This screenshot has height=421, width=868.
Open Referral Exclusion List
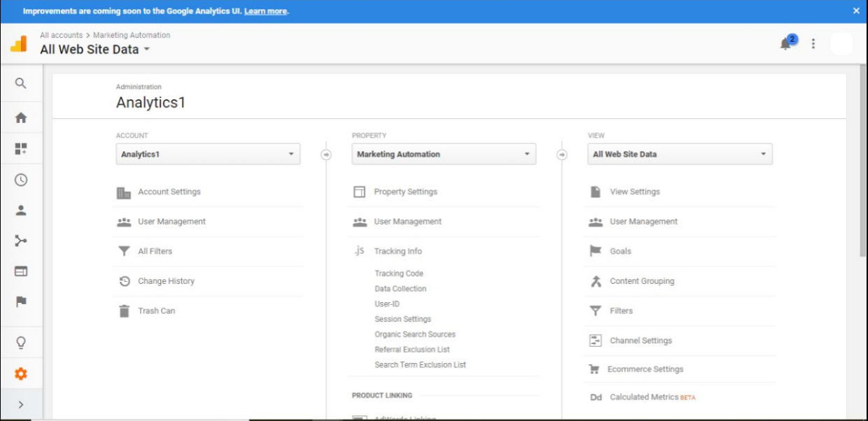pos(412,350)
